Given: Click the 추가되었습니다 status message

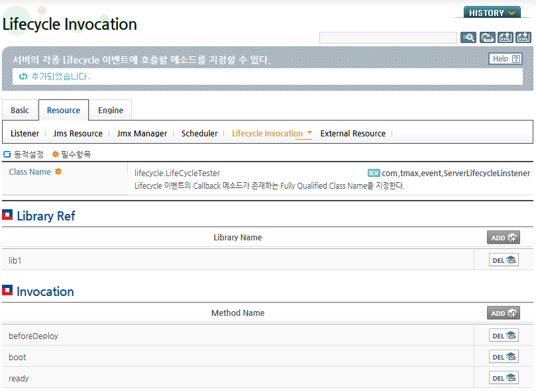Looking at the screenshot, I should [x=60, y=77].
